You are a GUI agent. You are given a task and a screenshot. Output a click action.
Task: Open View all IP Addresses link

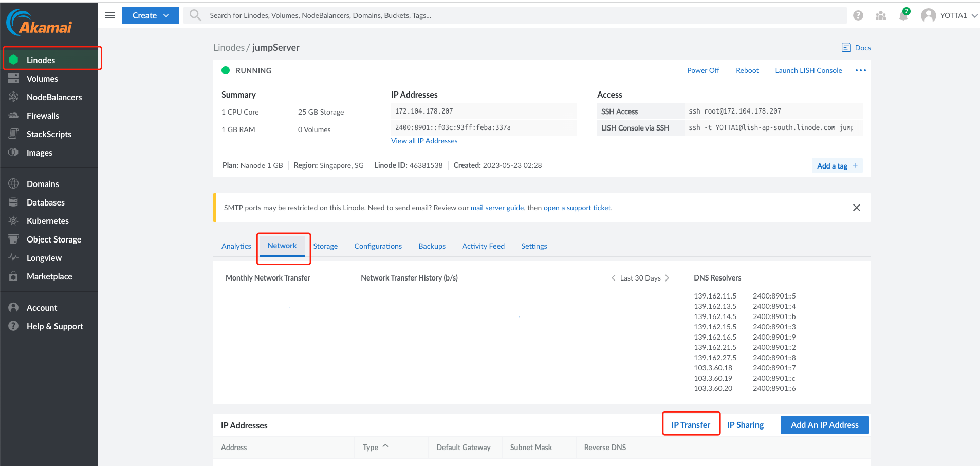point(424,141)
